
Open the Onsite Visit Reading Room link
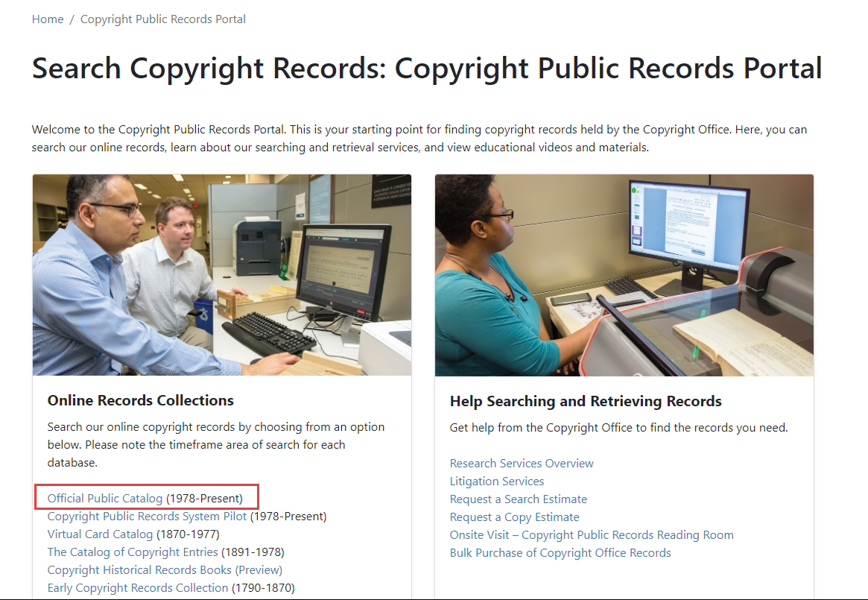592,534
